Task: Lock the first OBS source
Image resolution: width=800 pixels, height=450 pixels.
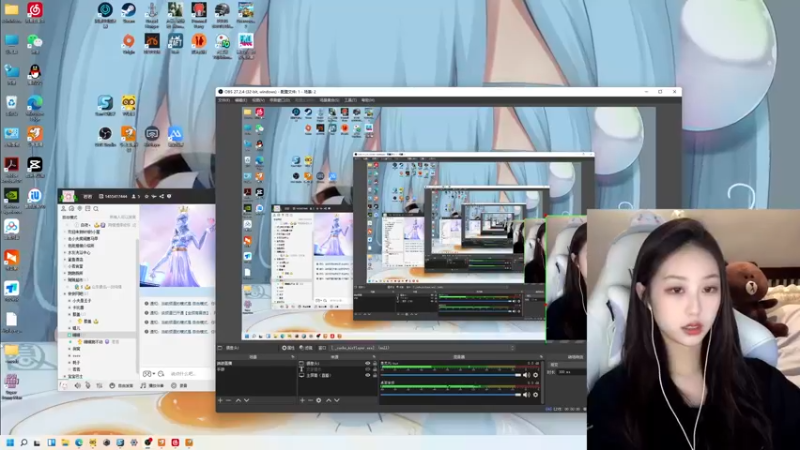Action: click(375, 364)
